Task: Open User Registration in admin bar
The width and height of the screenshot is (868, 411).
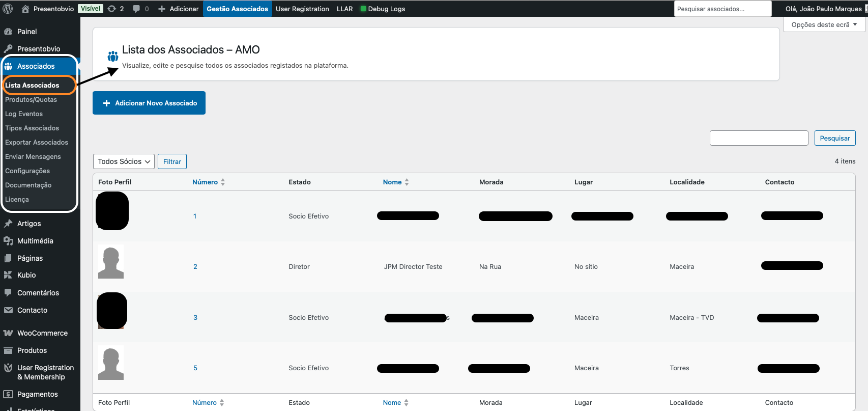Action: [x=302, y=9]
